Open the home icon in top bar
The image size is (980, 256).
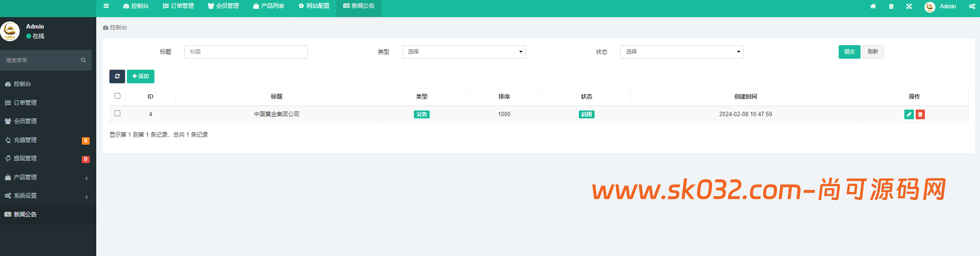(x=873, y=6)
